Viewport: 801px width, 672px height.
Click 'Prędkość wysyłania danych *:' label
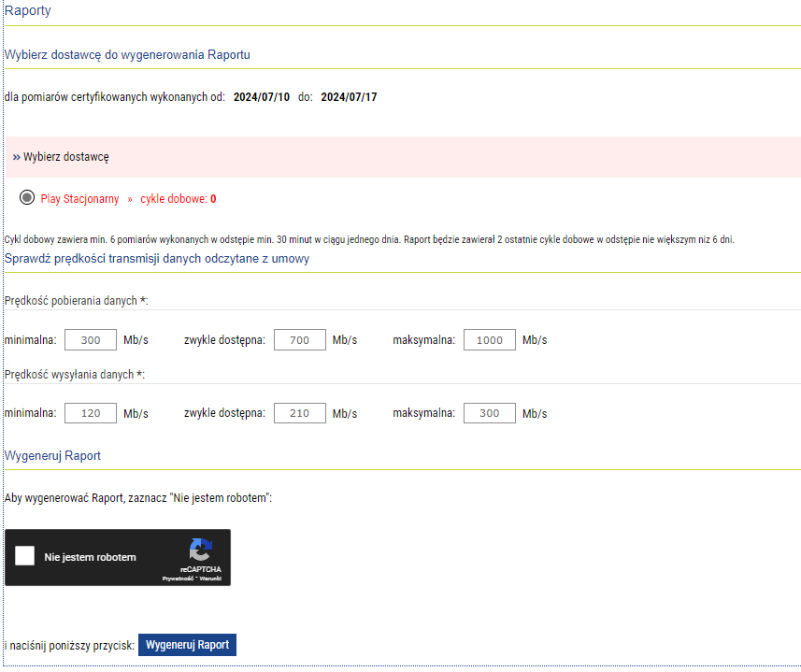pos(75,374)
